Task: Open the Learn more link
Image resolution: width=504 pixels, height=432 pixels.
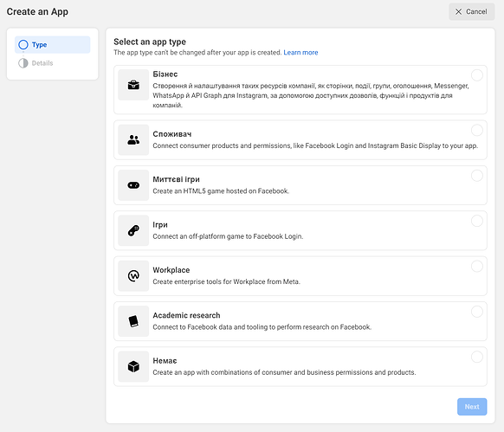Action: tap(300, 53)
